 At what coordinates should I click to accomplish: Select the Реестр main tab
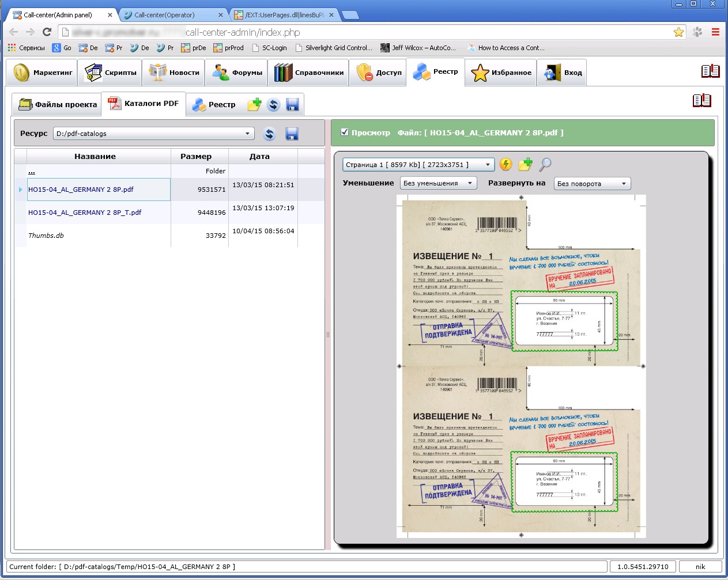click(x=436, y=72)
